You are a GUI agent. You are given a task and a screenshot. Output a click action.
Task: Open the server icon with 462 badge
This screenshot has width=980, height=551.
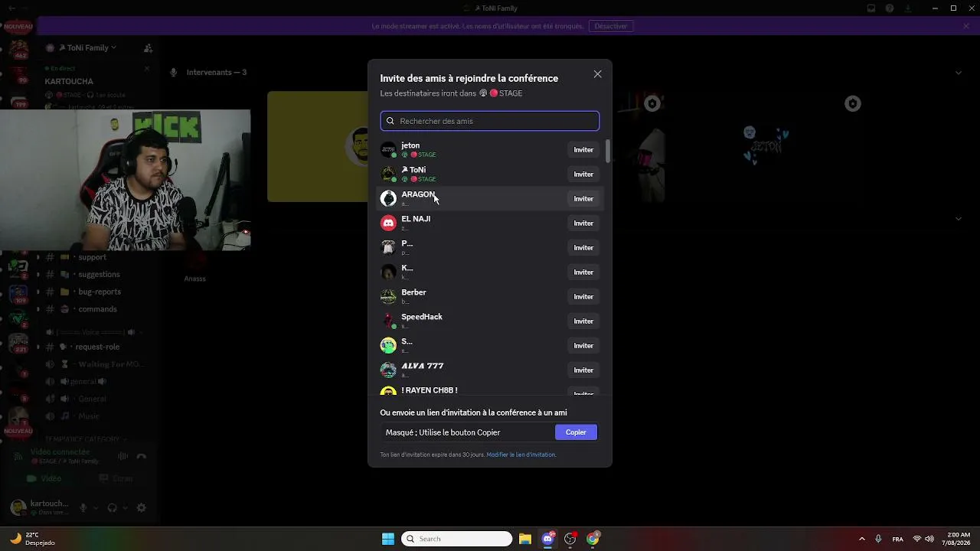pos(18,49)
